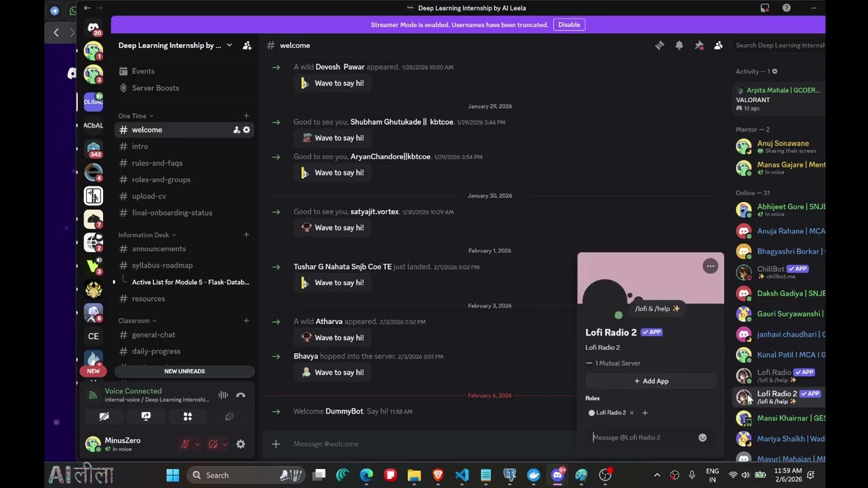This screenshot has height=488, width=868.
Task: Open File Explorer from taskbar
Action: tap(414, 475)
